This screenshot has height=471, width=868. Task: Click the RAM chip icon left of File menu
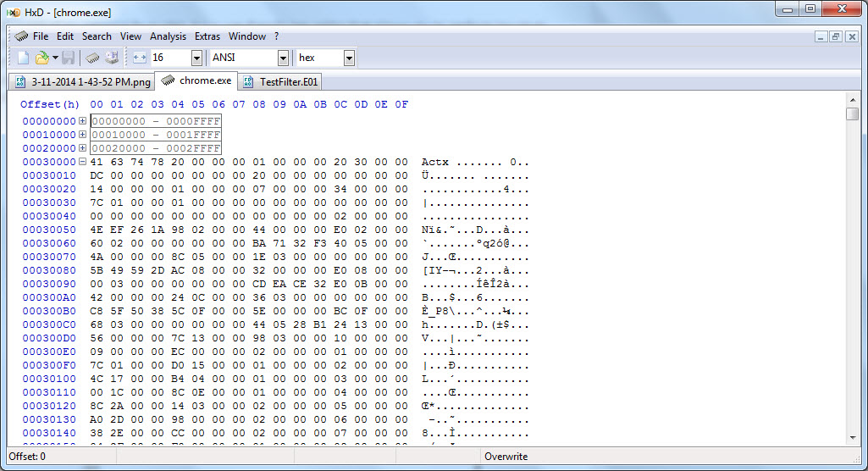[x=21, y=36]
